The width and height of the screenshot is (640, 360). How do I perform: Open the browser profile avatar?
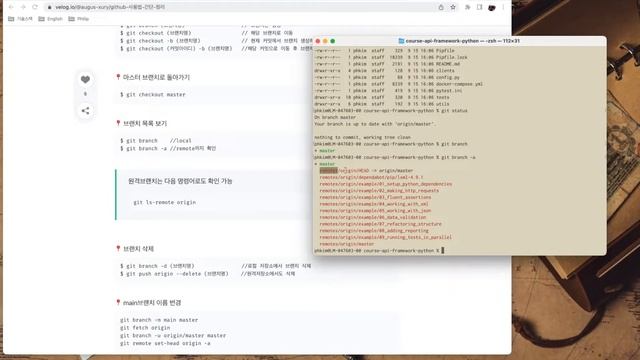[491, 7]
